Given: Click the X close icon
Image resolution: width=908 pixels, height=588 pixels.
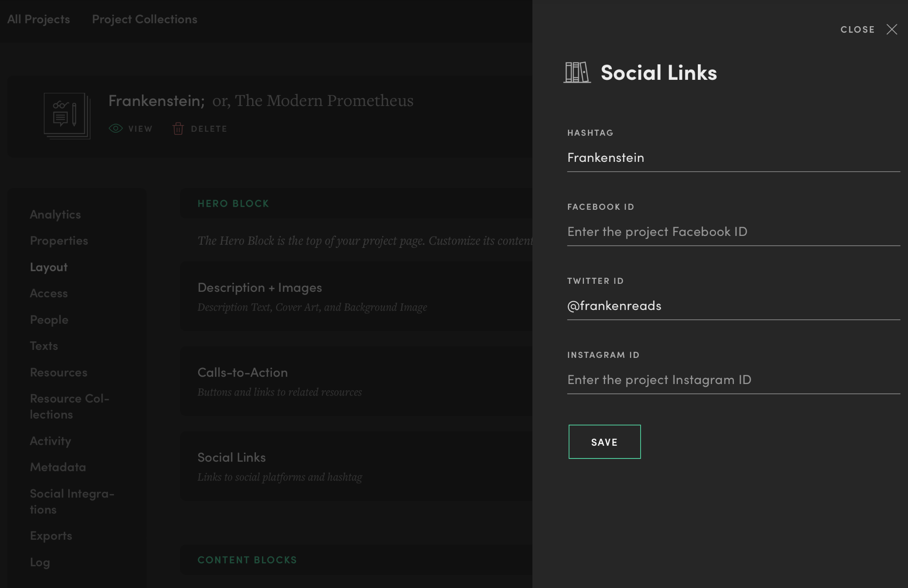Looking at the screenshot, I should [x=892, y=29].
